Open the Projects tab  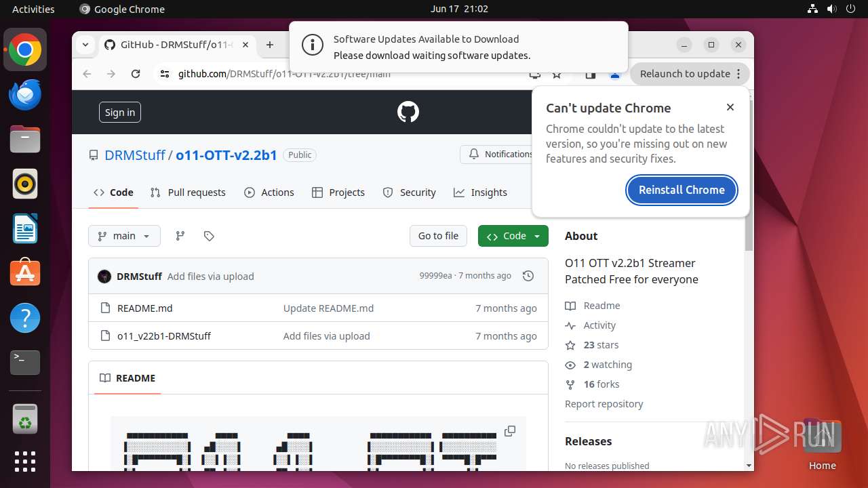tap(338, 192)
